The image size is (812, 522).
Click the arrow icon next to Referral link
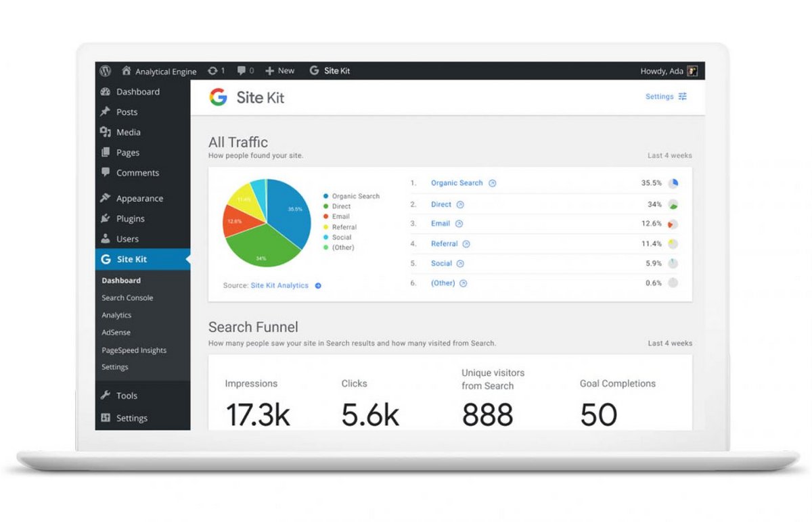pos(466,244)
